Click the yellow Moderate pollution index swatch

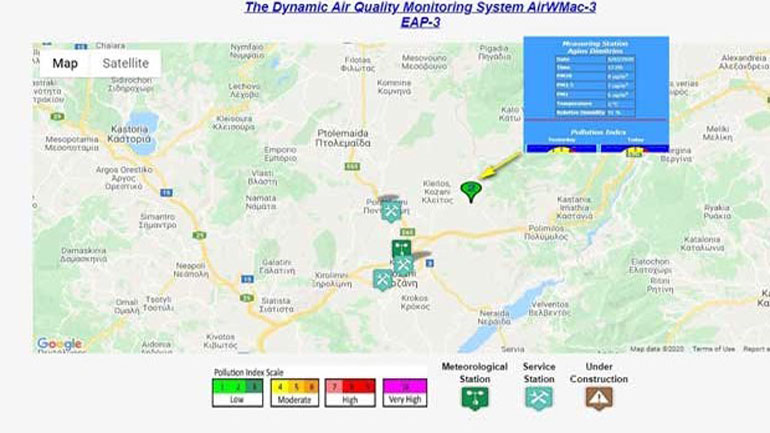pyautogui.click(x=293, y=385)
